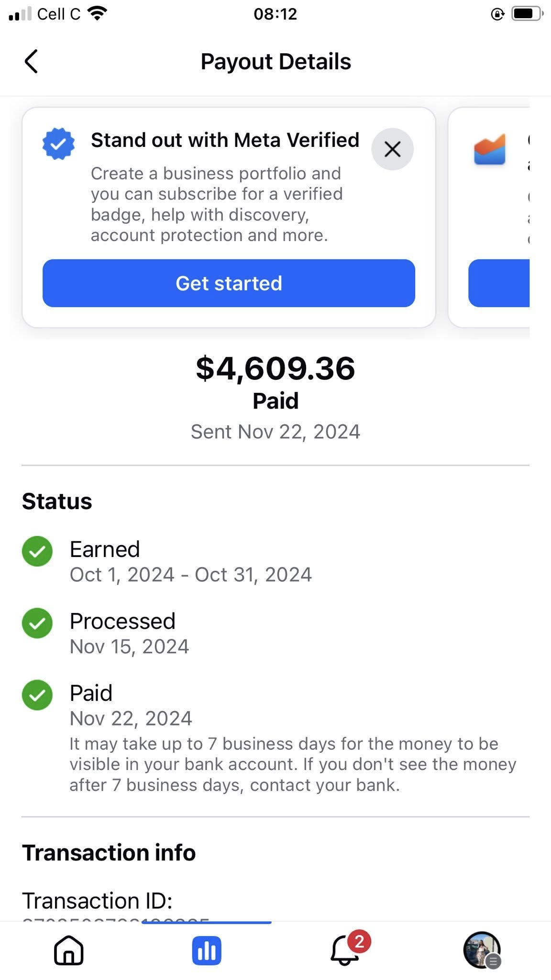This screenshot has width=551, height=980.
Task: Open the Home tab in bottom bar
Action: [69, 950]
